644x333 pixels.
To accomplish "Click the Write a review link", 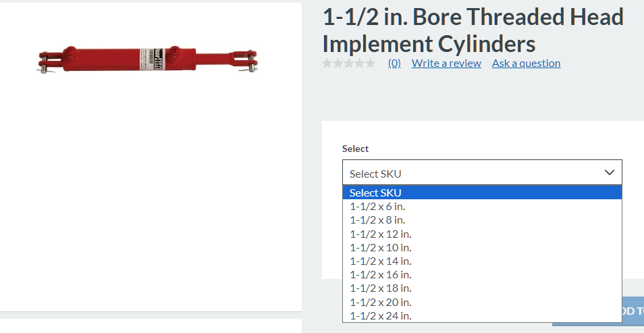I will (x=446, y=63).
